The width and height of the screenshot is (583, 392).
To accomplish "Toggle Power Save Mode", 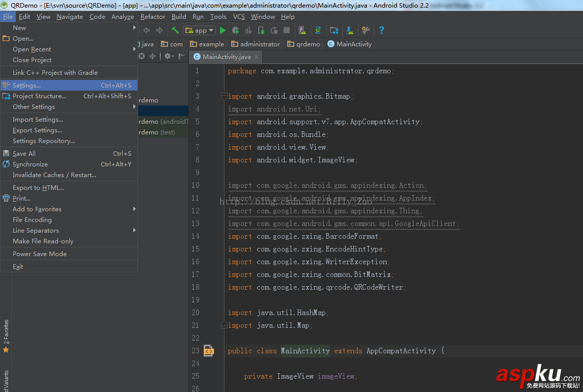I will pyautogui.click(x=40, y=254).
